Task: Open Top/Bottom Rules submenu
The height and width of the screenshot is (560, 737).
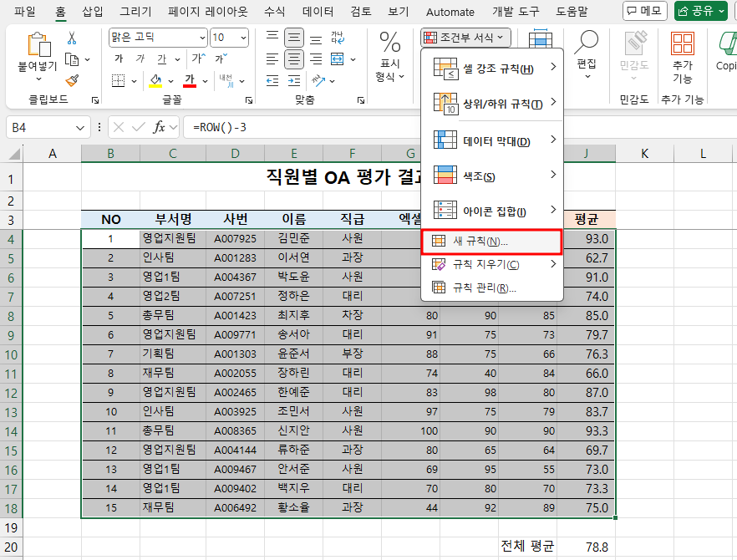Action: click(492, 104)
